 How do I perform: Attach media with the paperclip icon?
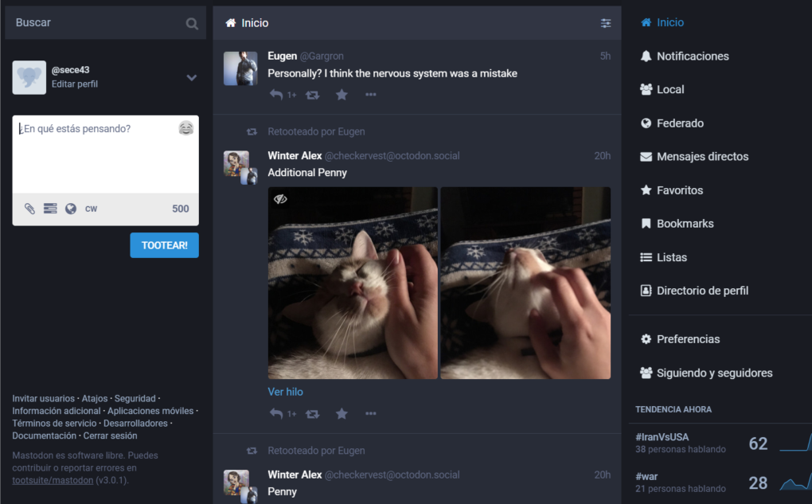pyautogui.click(x=29, y=209)
